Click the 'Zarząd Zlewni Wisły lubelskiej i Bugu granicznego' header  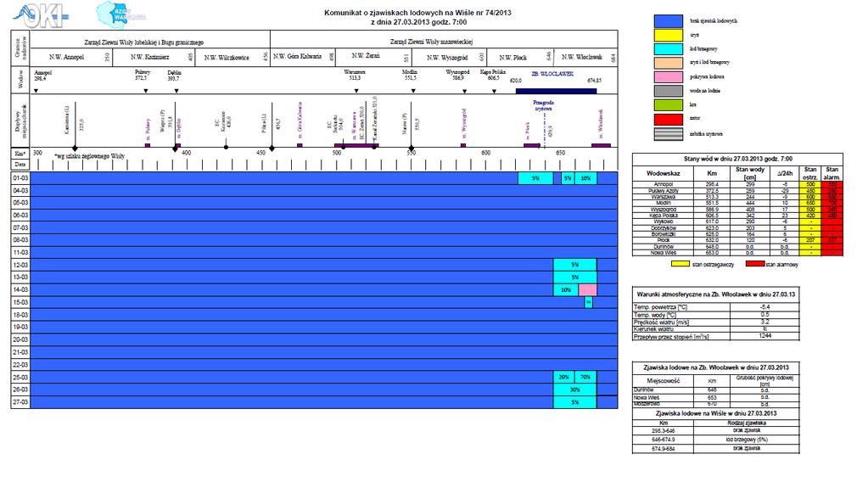(x=144, y=42)
